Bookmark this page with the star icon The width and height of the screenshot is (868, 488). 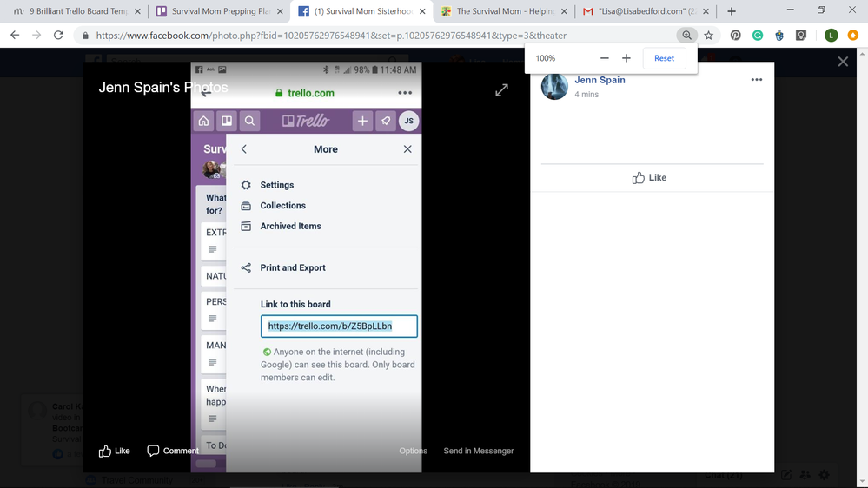(709, 35)
